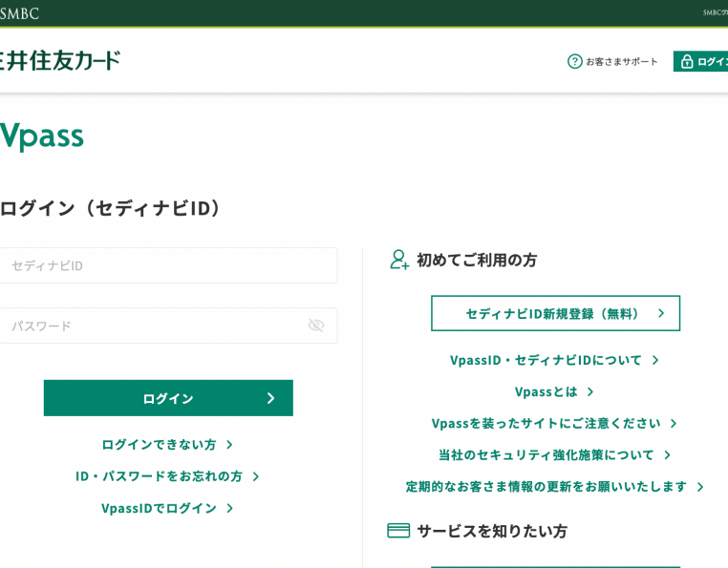The image size is (728, 568).
Task: Open VpassID・セディナビIDについて link
Action: point(546,360)
